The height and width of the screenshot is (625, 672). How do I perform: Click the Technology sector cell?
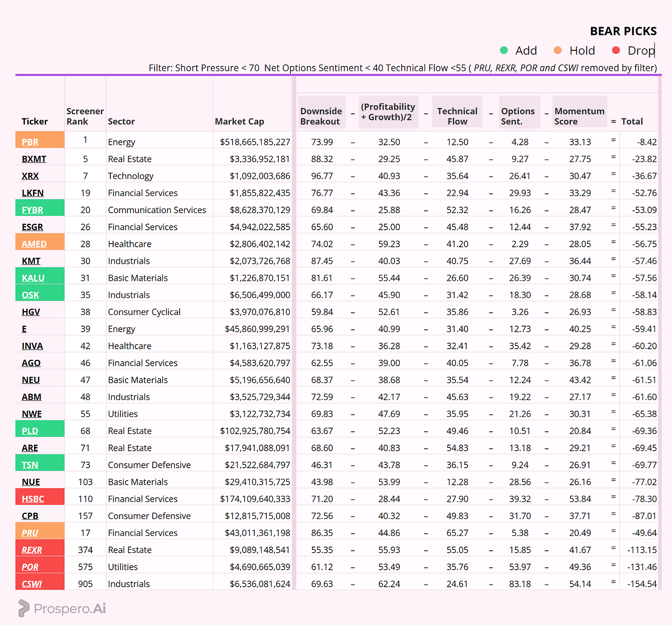pos(131,176)
